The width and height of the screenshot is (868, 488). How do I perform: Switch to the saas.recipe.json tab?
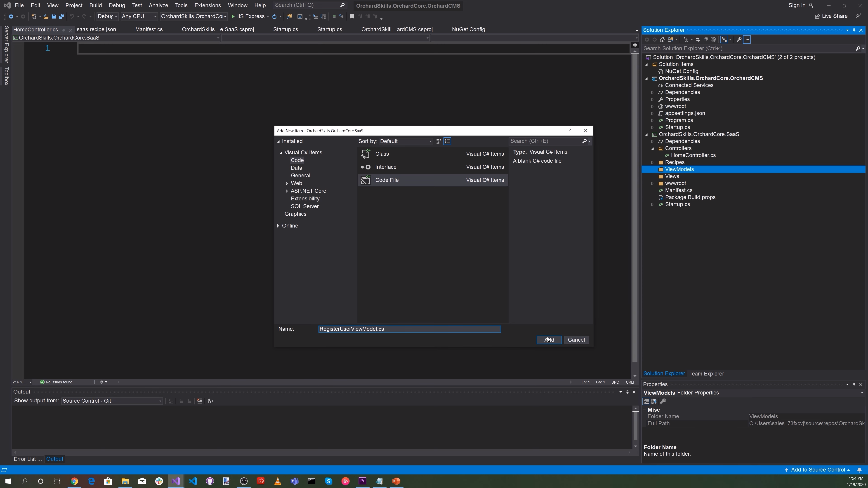(96, 29)
